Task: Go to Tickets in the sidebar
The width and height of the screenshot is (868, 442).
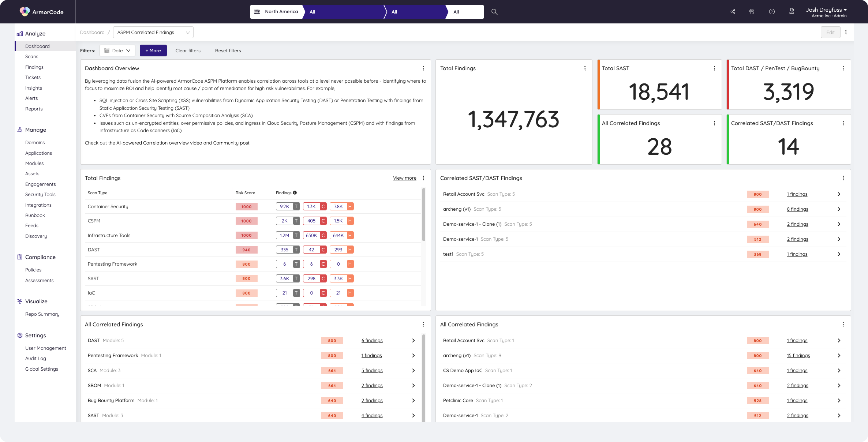Action: point(33,78)
